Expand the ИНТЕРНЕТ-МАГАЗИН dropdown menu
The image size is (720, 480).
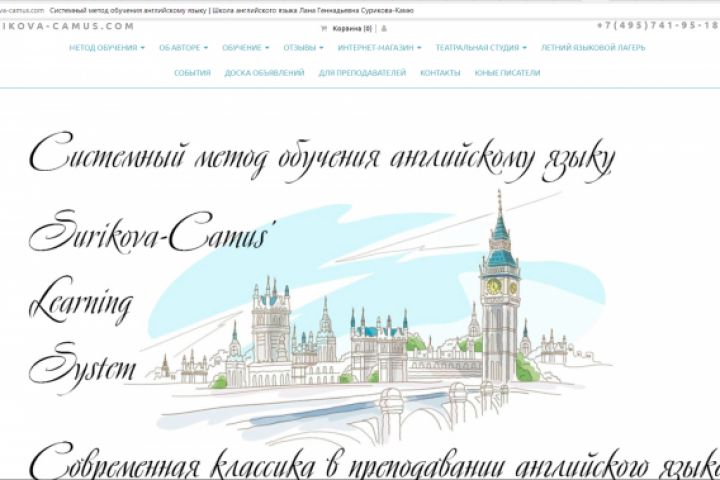(379, 47)
